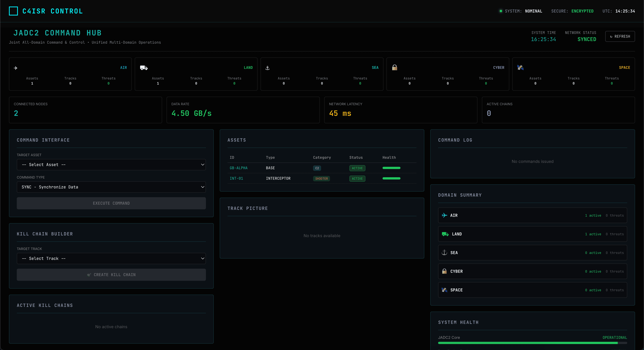The width and height of the screenshot is (644, 350).
Task: Click the crosshair icon on Create Kill Chain
Action: pyautogui.click(x=89, y=275)
